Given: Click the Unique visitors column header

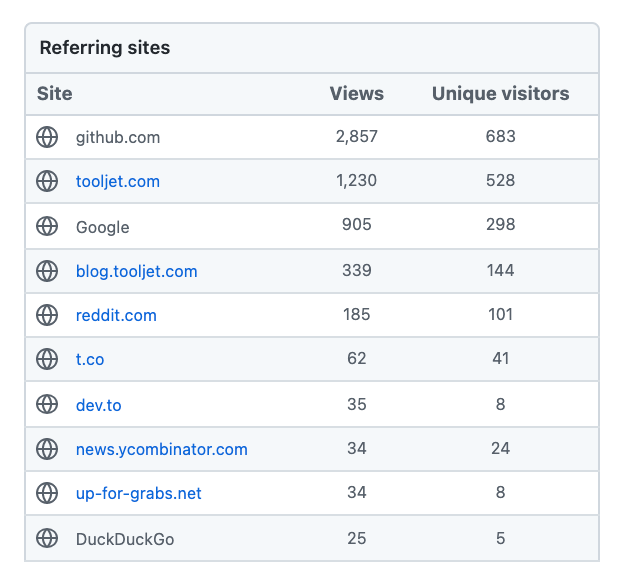Looking at the screenshot, I should [501, 94].
